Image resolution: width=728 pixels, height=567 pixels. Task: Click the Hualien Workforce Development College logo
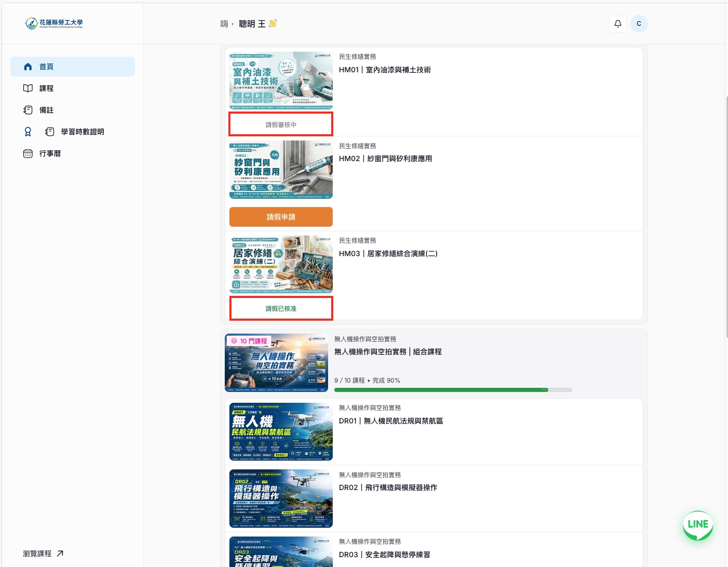coord(54,23)
